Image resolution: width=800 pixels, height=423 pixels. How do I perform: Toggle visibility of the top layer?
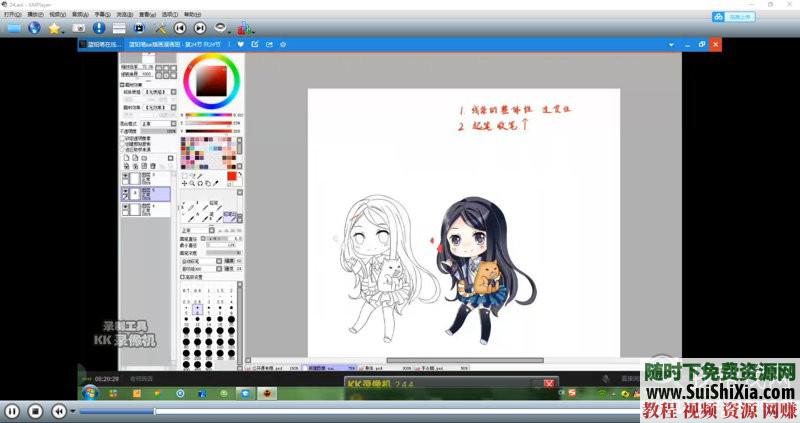pyautogui.click(x=126, y=174)
